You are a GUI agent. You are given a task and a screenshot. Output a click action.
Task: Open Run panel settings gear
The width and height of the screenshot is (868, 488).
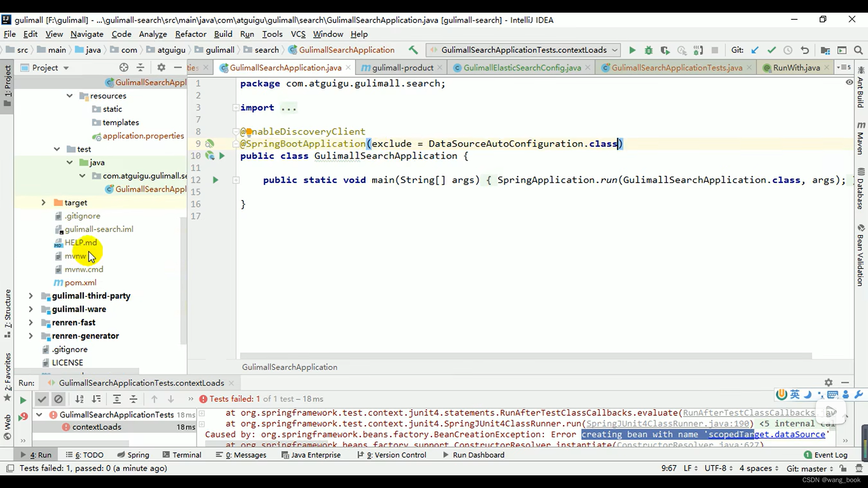828,383
